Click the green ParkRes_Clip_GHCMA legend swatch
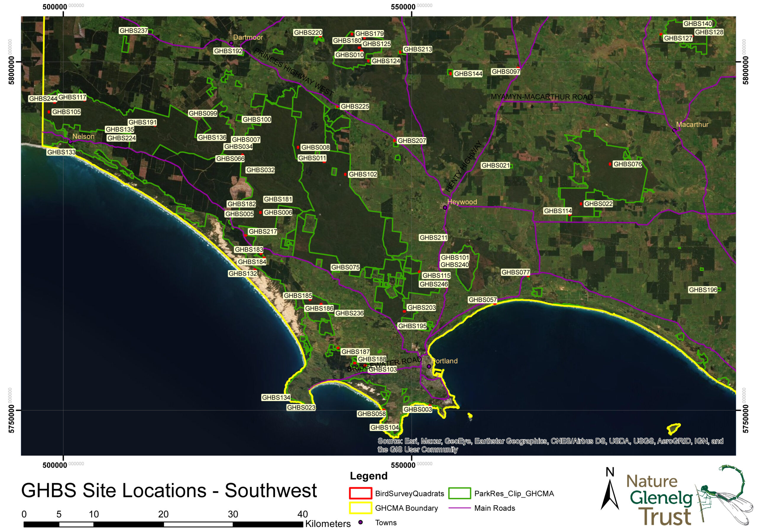The height and width of the screenshot is (532, 757). 459,494
